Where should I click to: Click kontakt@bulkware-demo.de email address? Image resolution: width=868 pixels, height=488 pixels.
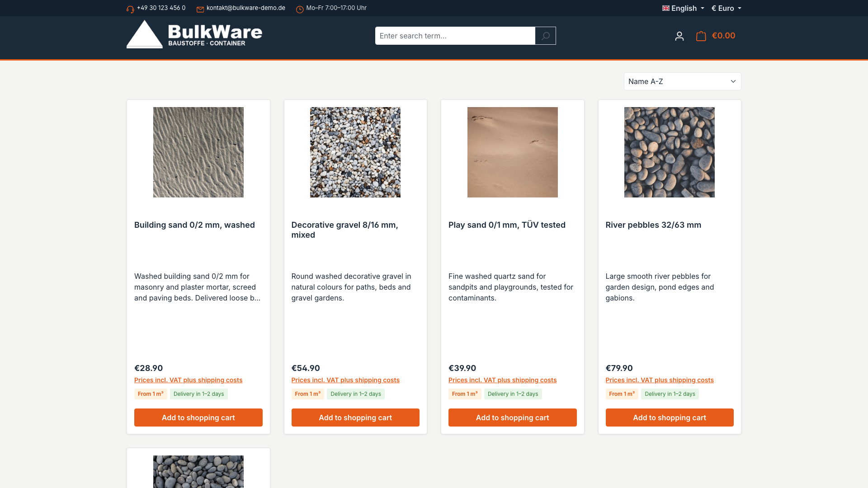246,8
